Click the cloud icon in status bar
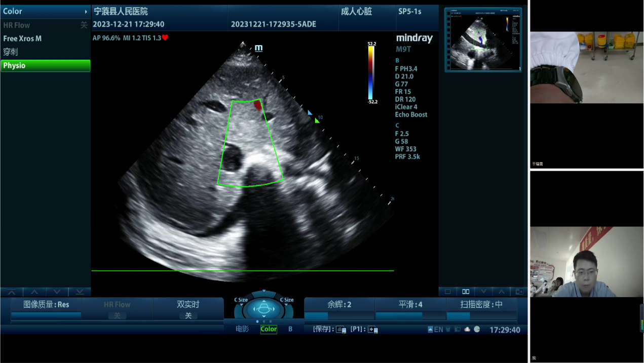The width and height of the screenshot is (644, 363). pyautogui.click(x=467, y=330)
